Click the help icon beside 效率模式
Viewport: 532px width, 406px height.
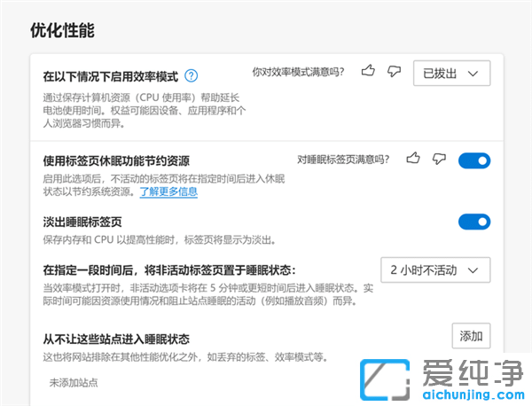pyautogui.click(x=192, y=75)
